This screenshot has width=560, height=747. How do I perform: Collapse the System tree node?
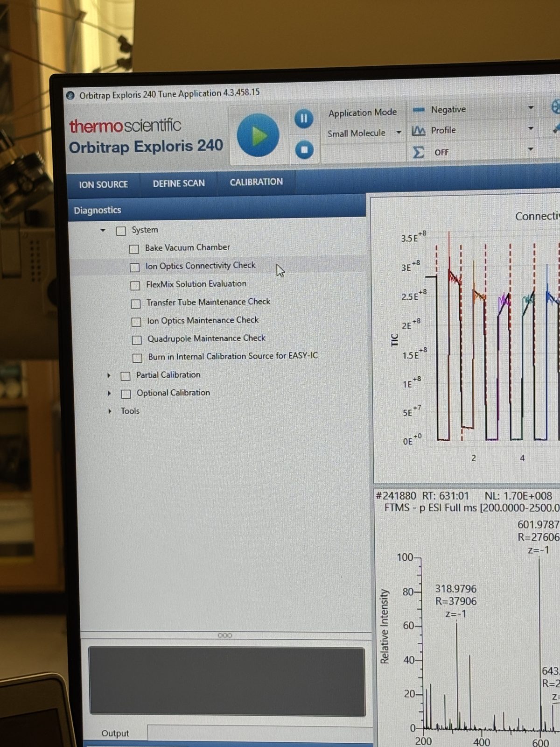[x=103, y=230]
